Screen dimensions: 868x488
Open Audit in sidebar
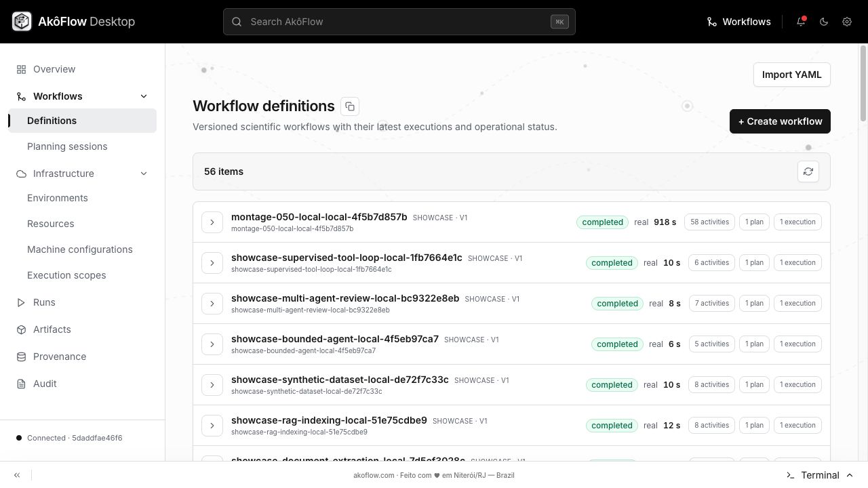coord(82,384)
